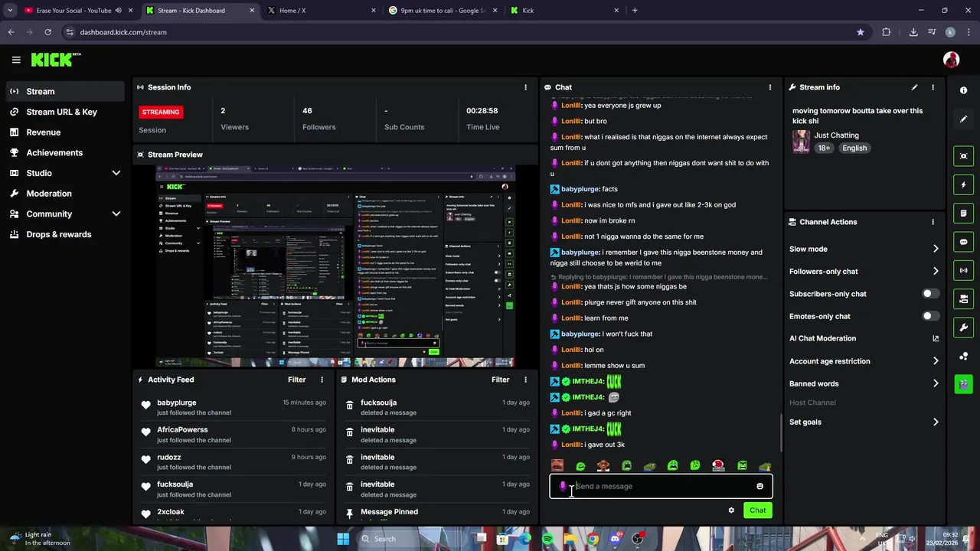
Task: Expand Banned words settings
Action: tap(936, 383)
